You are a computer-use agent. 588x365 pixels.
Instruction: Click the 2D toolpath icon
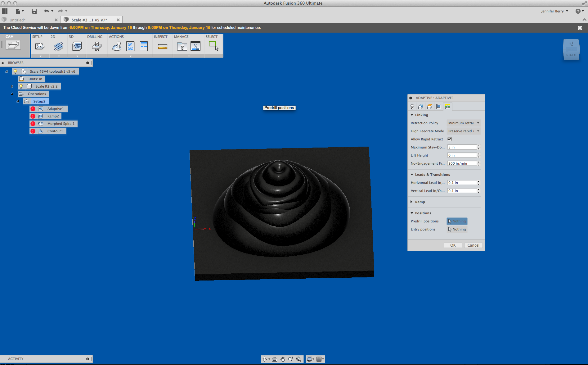tap(58, 47)
